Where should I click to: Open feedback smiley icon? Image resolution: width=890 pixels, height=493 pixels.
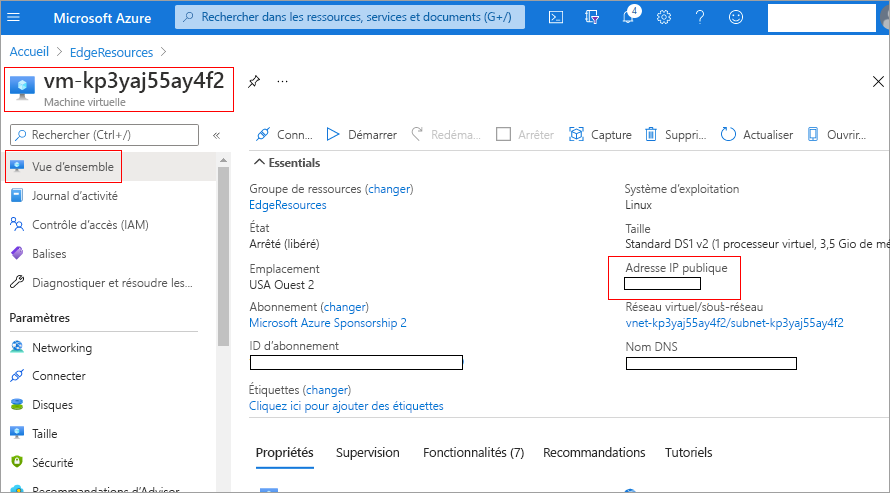736,18
